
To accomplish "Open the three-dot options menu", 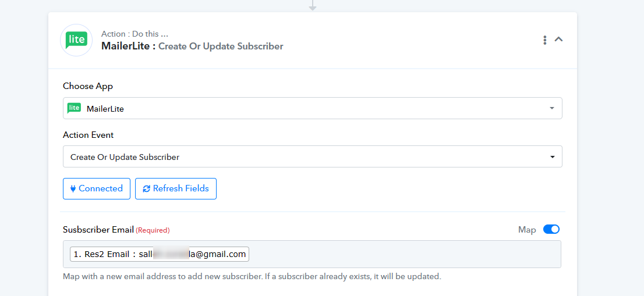I will [x=544, y=40].
